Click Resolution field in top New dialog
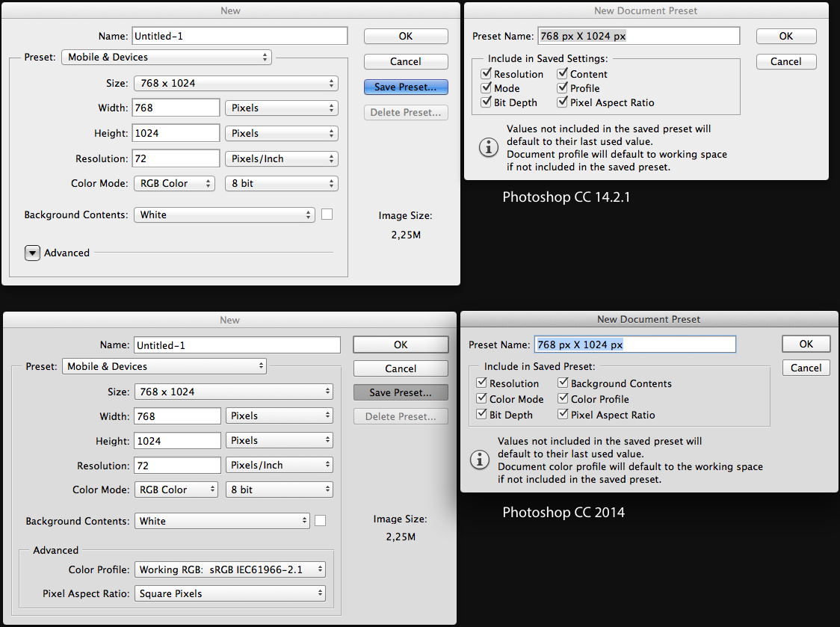The image size is (840, 627). pyautogui.click(x=176, y=158)
